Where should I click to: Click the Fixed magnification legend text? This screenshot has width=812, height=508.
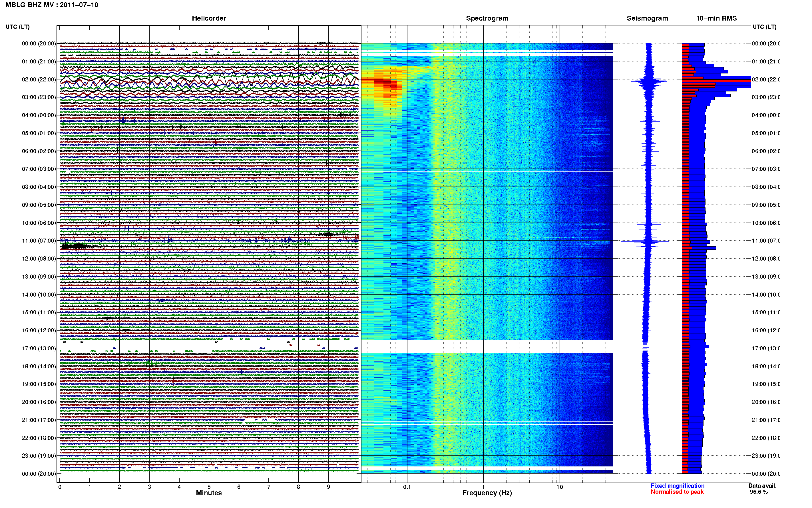pyautogui.click(x=678, y=486)
